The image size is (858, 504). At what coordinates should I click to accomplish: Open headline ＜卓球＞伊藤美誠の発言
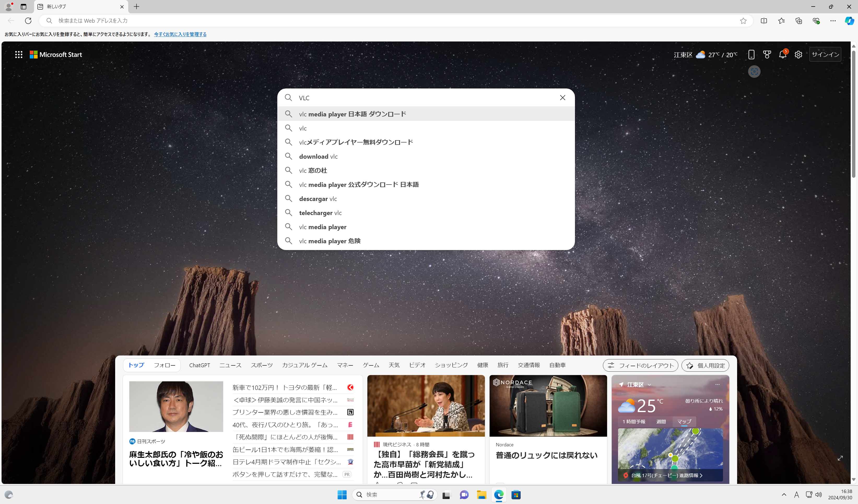coord(285,400)
